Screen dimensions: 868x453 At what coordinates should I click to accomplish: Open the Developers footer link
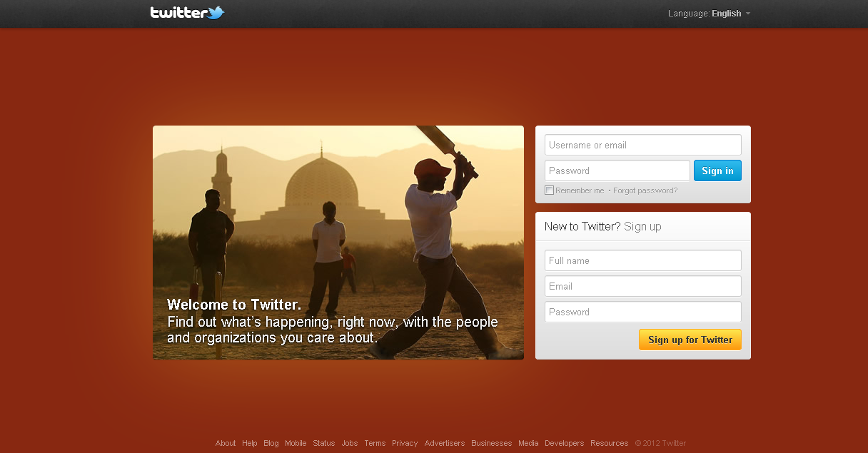[x=564, y=443]
